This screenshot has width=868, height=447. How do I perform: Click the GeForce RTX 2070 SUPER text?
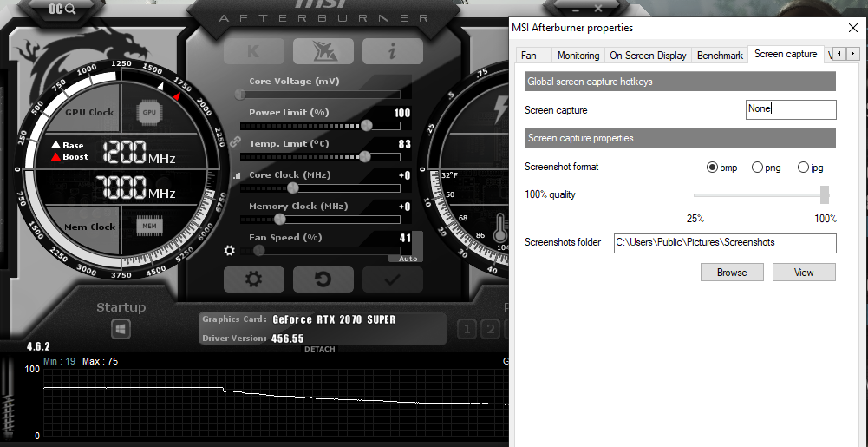[334, 319]
